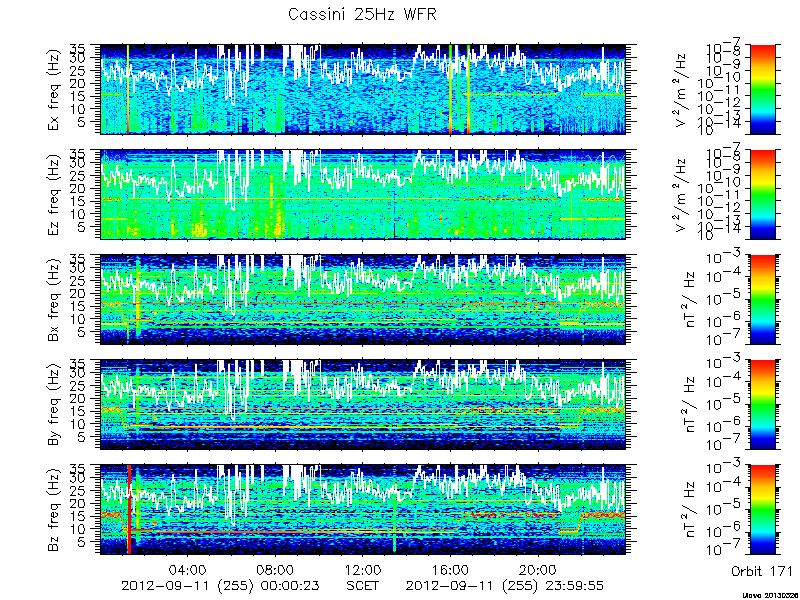Click the 08:00 time axis label
The width and height of the screenshot is (800, 600).
pyautogui.click(x=276, y=569)
